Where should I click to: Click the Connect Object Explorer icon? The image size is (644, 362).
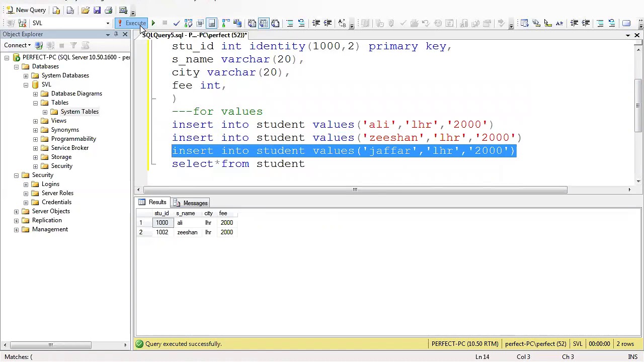pyautogui.click(x=39, y=45)
